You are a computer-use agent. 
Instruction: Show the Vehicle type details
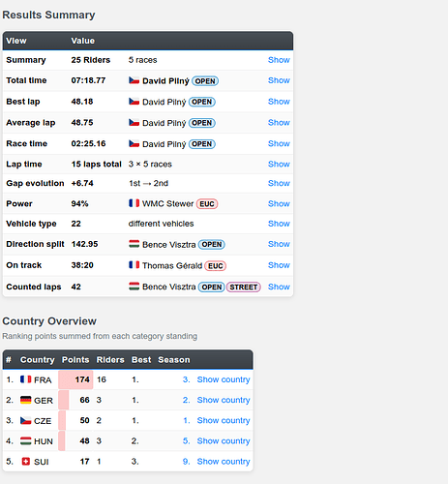click(x=279, y=224)
